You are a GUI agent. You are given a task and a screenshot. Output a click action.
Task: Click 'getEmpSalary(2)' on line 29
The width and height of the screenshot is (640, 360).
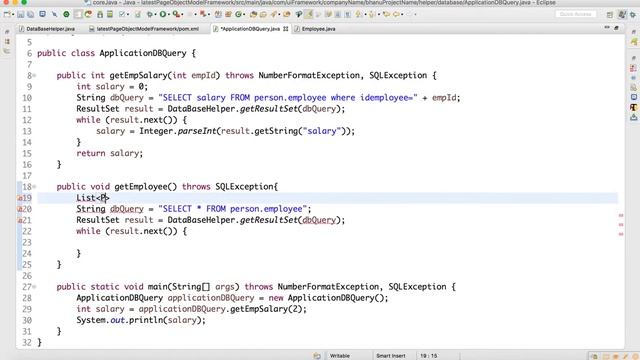coord(268,309)
